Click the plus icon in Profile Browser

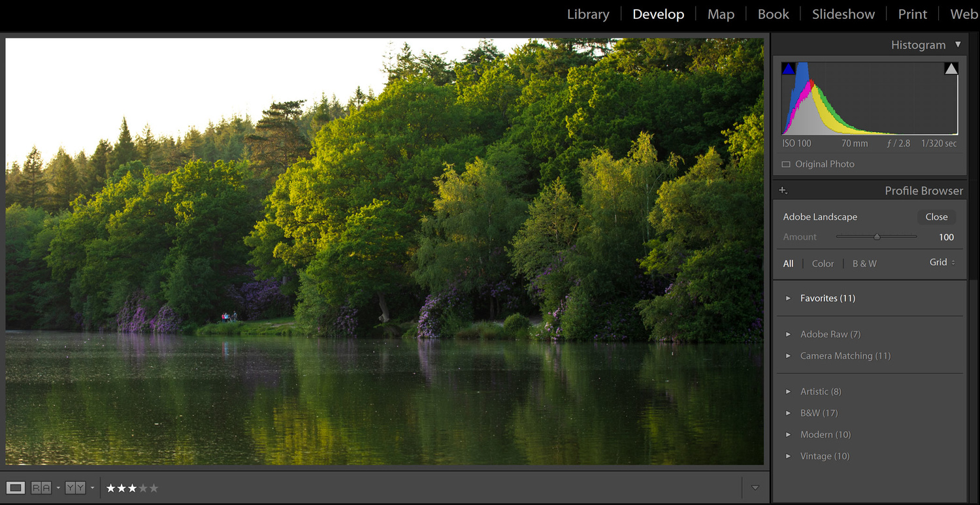click(x=783, y=191)
